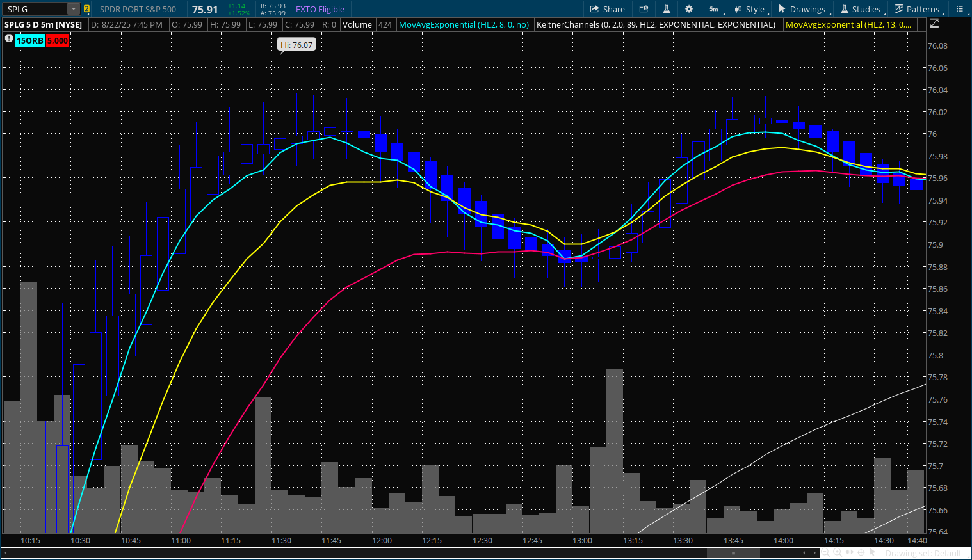Click the crosshair cursor icon
Screen dimensions: 972x560
pyautogui.click(x=861, y=552)
